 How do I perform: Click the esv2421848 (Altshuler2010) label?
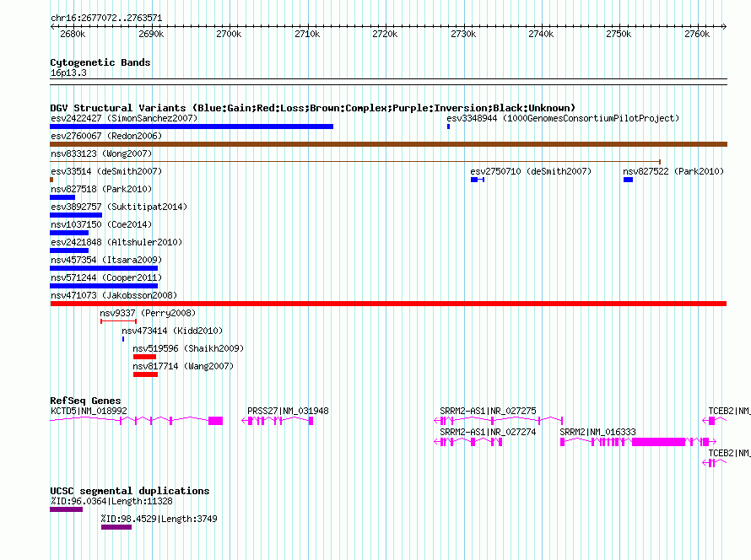coord(116,242)
